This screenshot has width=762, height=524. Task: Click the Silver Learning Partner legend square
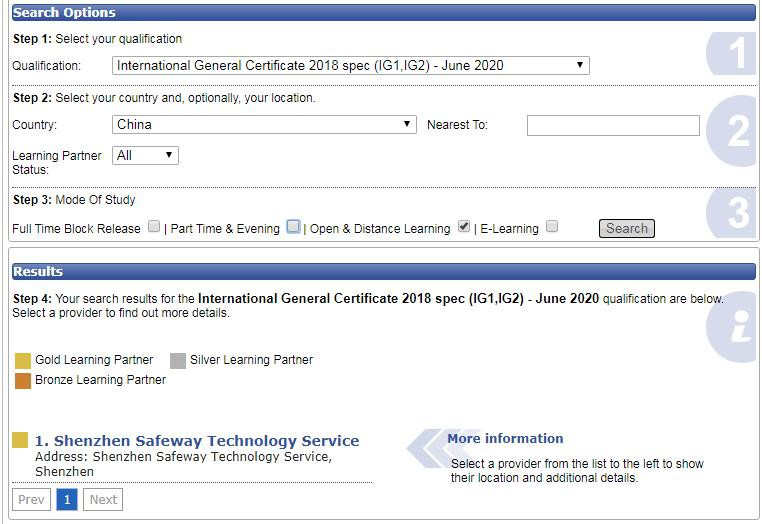tap(178, 361)
